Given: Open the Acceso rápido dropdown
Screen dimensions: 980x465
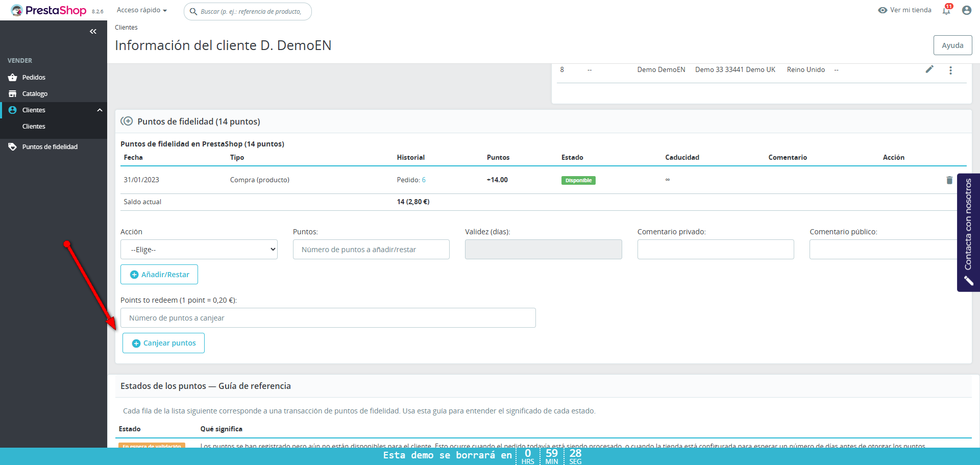Looking at the screenshot, I should [x=142, y=10].
